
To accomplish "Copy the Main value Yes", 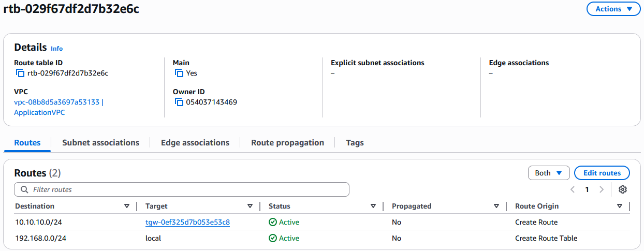I will pyautogui.click(x=179, y=73).
